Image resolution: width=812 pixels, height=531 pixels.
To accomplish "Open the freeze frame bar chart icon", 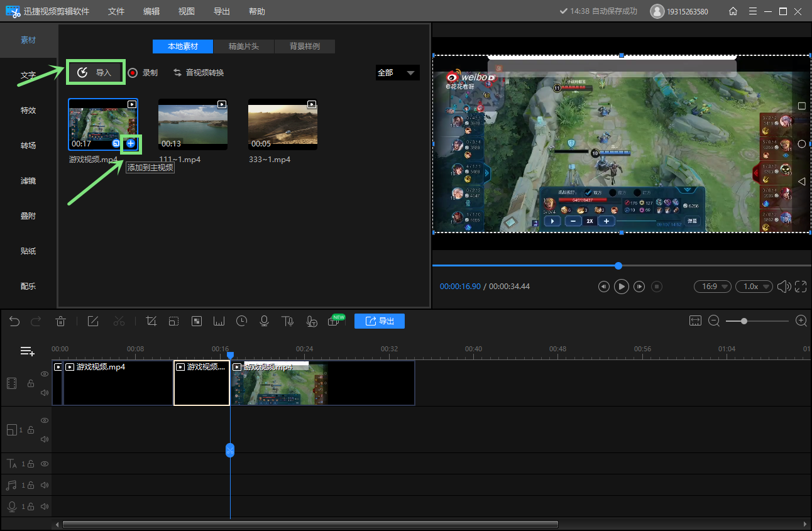I will (219, 322).
